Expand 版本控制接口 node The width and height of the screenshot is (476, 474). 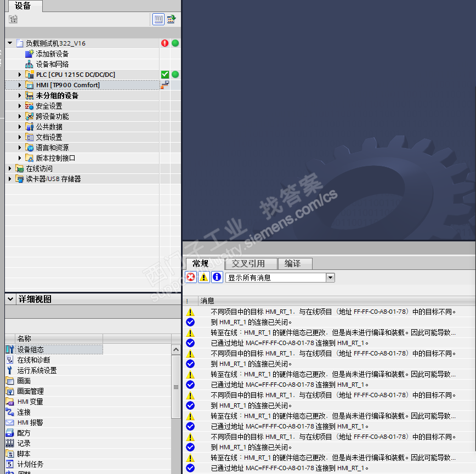20,158
